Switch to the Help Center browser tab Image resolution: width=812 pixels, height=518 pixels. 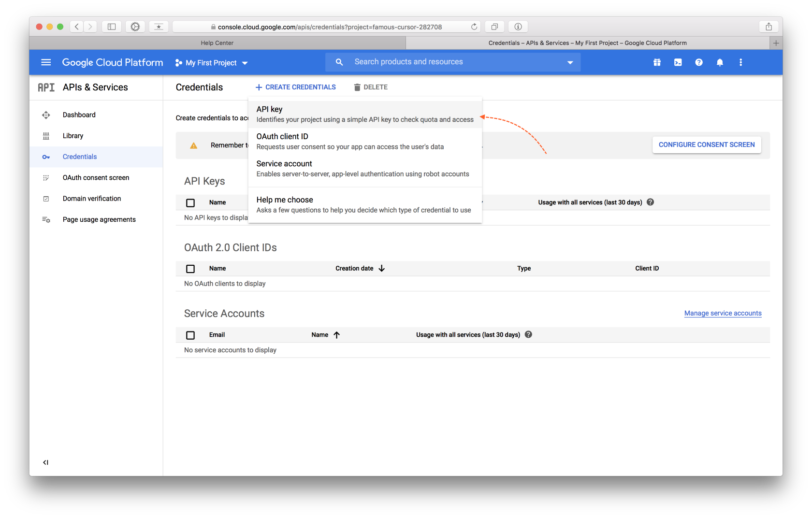coord(217,43)
